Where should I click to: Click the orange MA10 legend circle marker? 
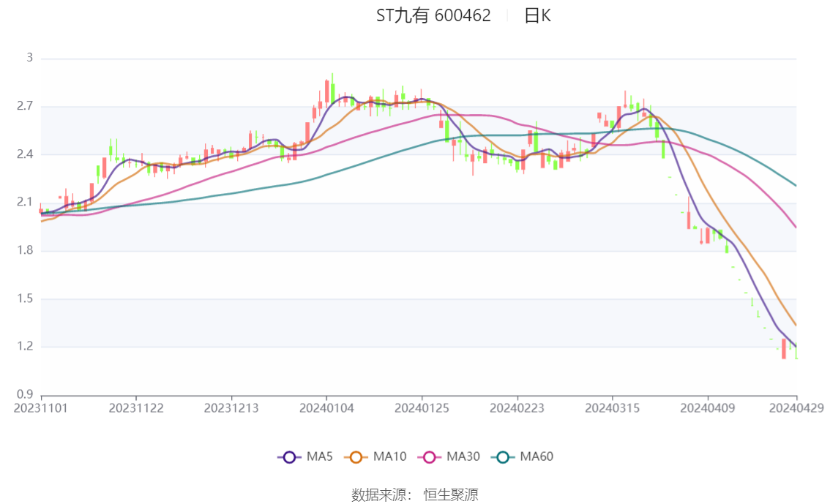356,457
